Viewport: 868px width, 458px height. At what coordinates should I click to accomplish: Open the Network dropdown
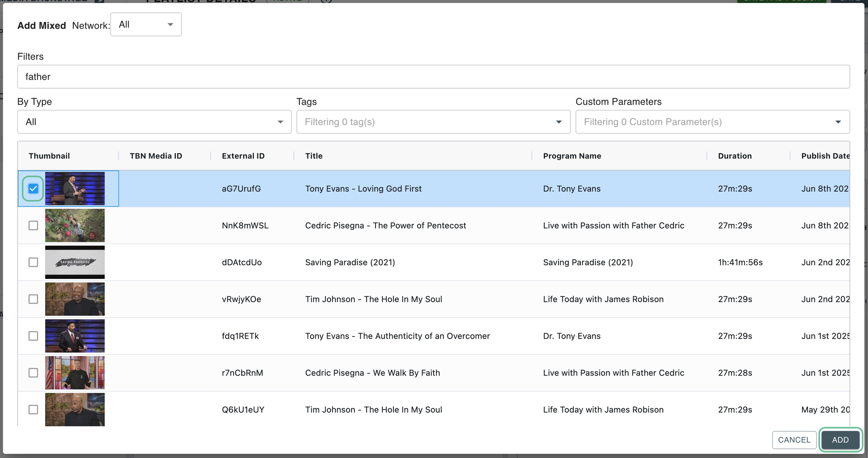146,24
